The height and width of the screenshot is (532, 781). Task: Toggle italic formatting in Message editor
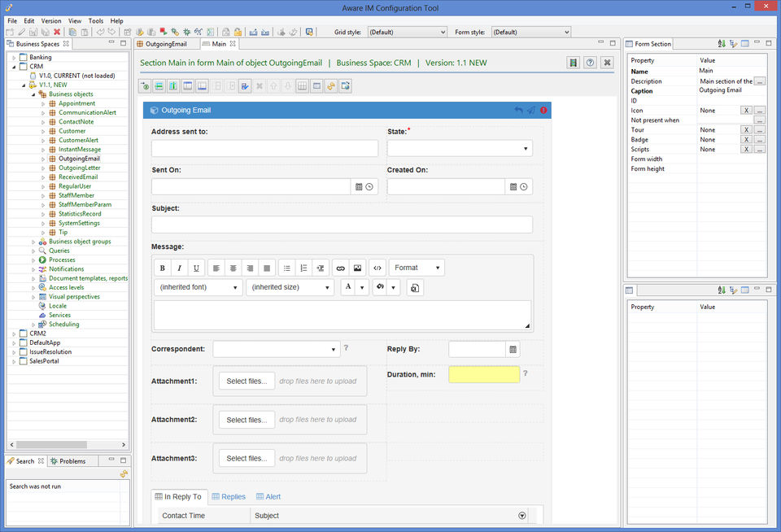click(x=179, y=268)
